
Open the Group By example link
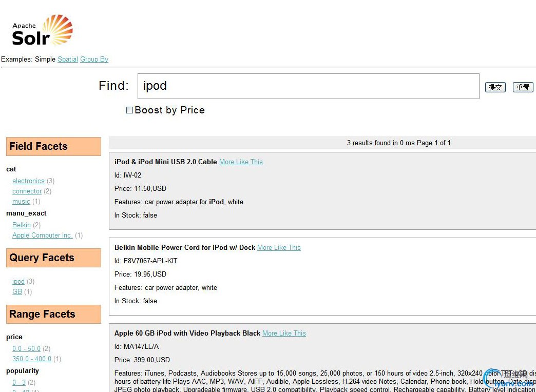tap(94, 59)
